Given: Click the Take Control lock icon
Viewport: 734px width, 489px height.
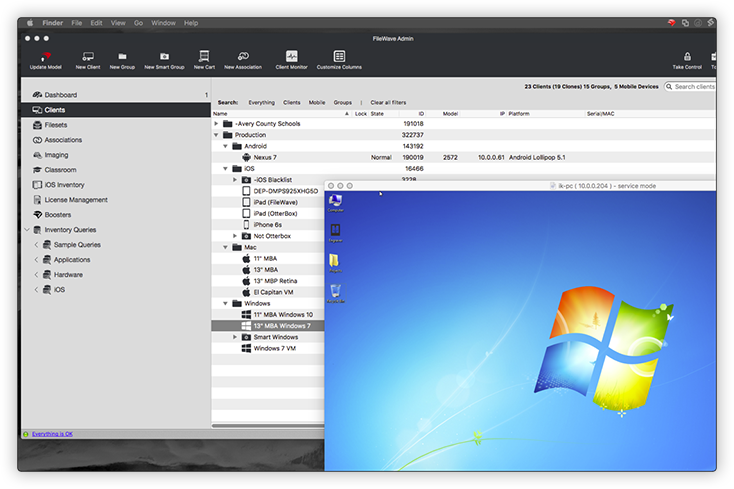Looking at the screenshot, I should pos(687,57).
